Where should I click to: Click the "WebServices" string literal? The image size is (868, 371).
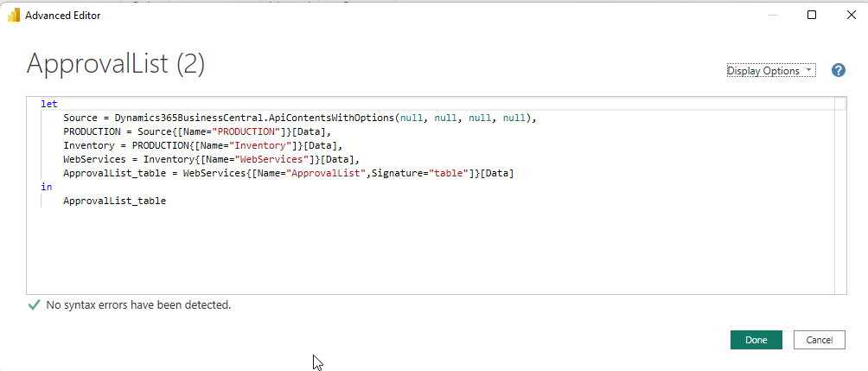pyautogui.click(x=271, y=159)
